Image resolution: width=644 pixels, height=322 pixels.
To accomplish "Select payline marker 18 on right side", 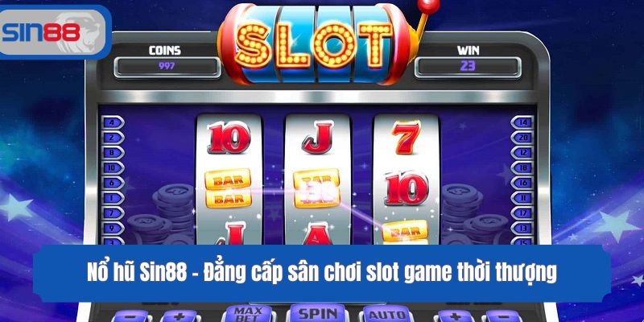I will (x=522, y=167).
